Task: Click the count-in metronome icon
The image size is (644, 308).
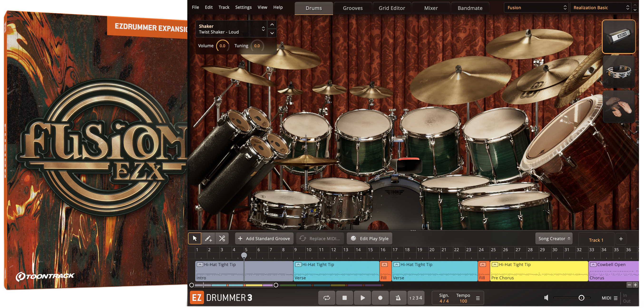Action: click(398, 298)
